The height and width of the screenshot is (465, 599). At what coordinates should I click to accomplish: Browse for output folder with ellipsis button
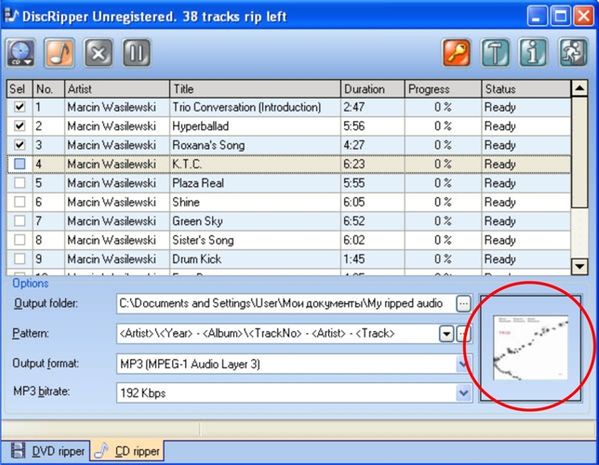(x=463, y=304)
